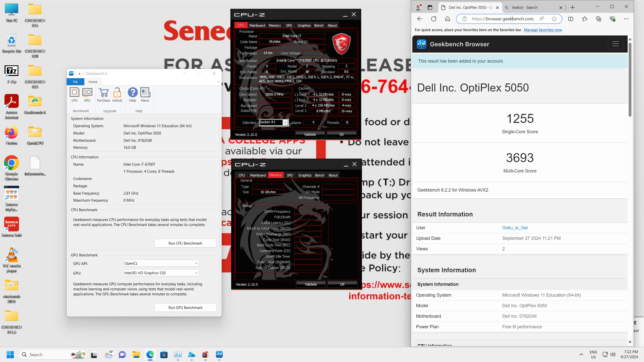The image size is (644, 362).
Task: Select the fullpowerin... file on desktop
Action: point(35,166)
